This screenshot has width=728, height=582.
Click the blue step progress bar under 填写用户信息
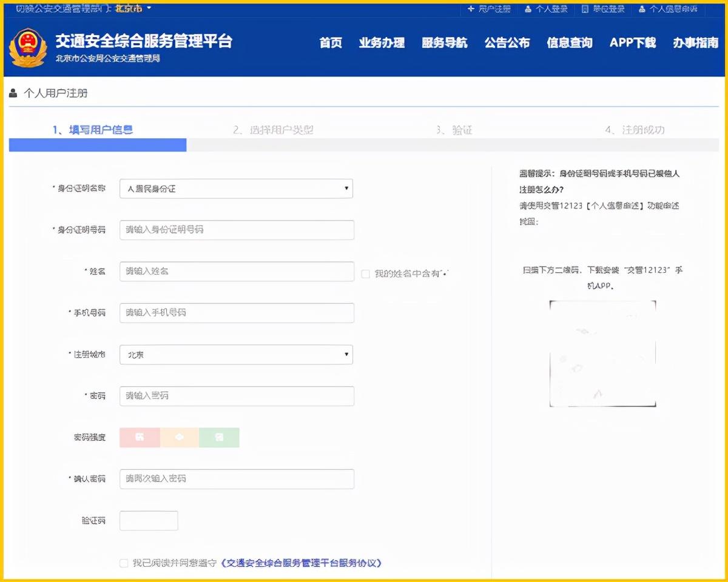click(97, 145)
